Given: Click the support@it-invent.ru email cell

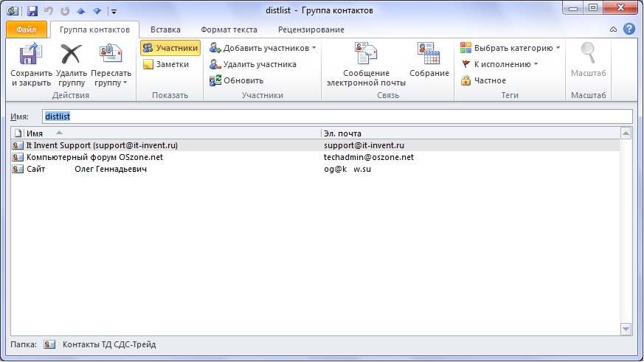Looking at the screenshot, I should (364, 145).
